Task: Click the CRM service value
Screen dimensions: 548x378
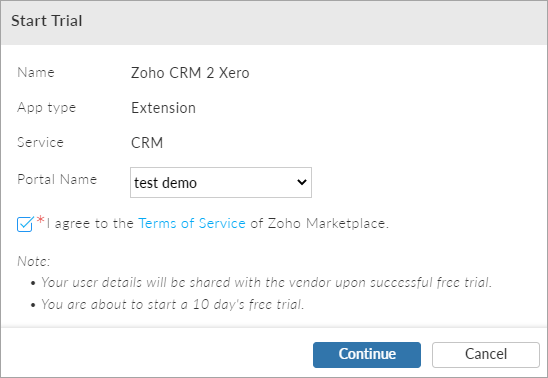Action: [147, 143]
